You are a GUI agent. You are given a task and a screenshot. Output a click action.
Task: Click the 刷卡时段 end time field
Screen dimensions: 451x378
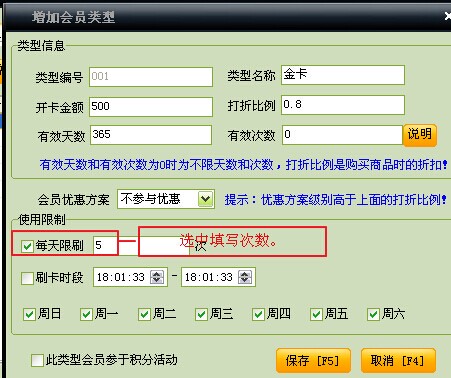tap(218, 277)
